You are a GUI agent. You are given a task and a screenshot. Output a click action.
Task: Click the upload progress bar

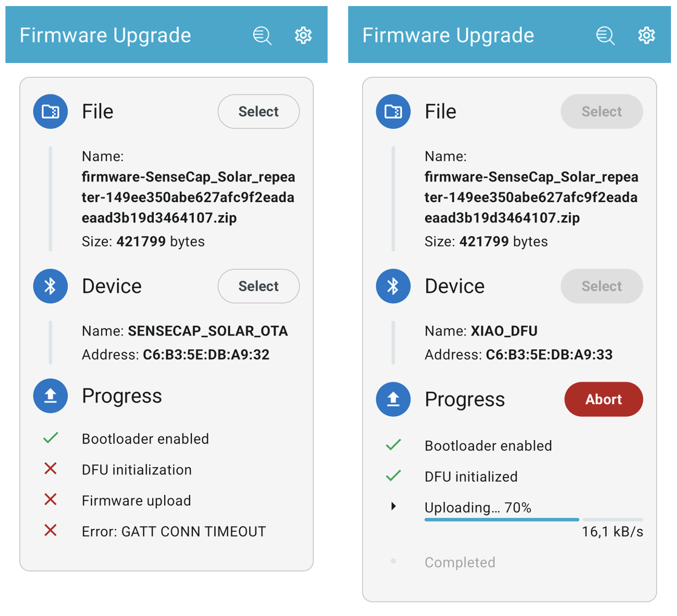[x=533, y=520]
